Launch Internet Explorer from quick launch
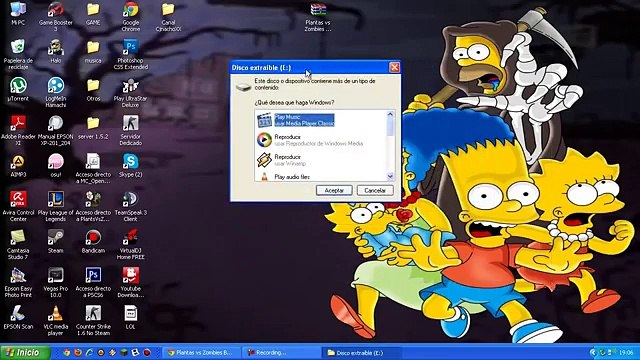 [x=89, y=353]
